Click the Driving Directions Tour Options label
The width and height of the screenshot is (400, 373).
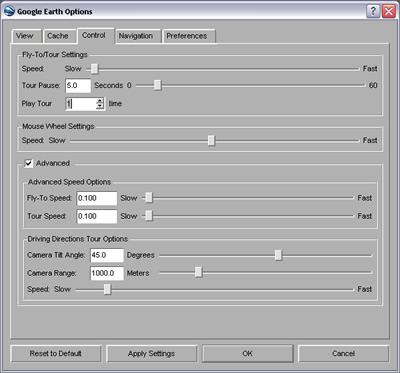click(x=78, y=239)
